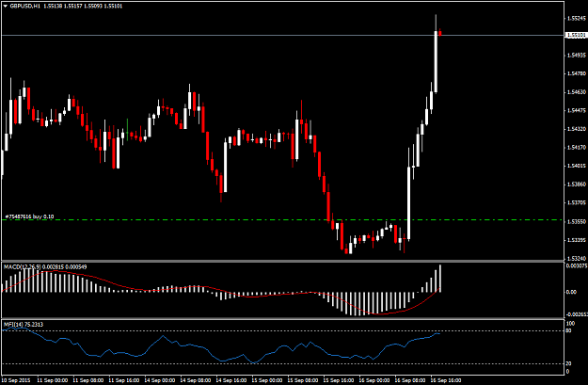Select the #75487616 buy 0.10 order label

pyautogui.click(x=29, y=217)
